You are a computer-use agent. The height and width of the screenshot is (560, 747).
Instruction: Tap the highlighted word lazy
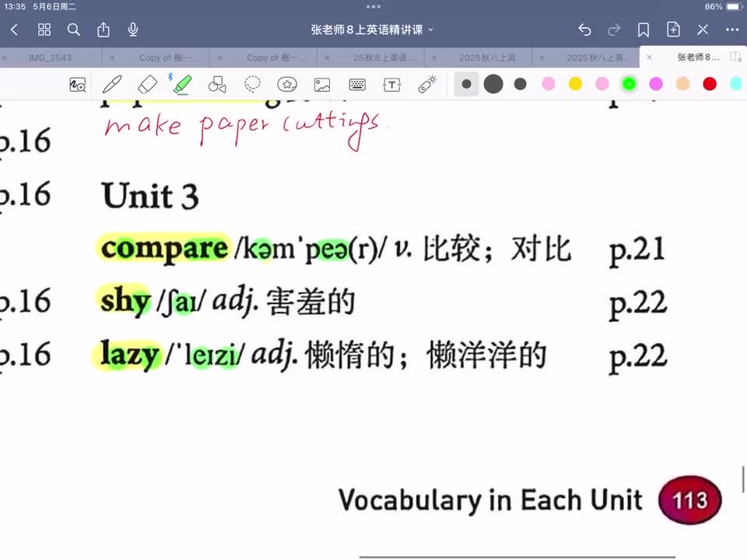point(129,355)
